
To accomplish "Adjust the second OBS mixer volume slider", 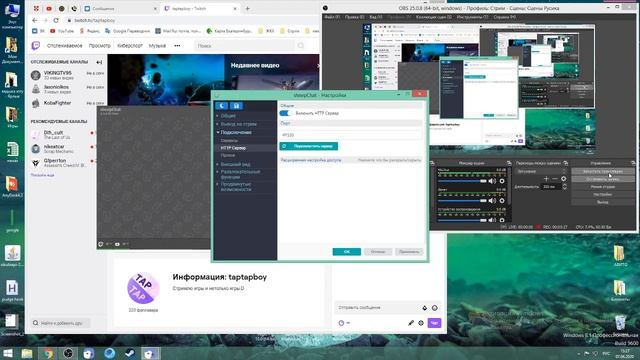I will click(x=462, y=200).
